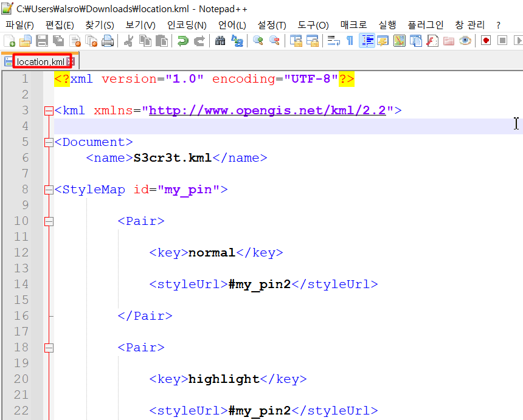Show all characters pilcrow icon
This screenshot has width=523, height=420.
350,41
